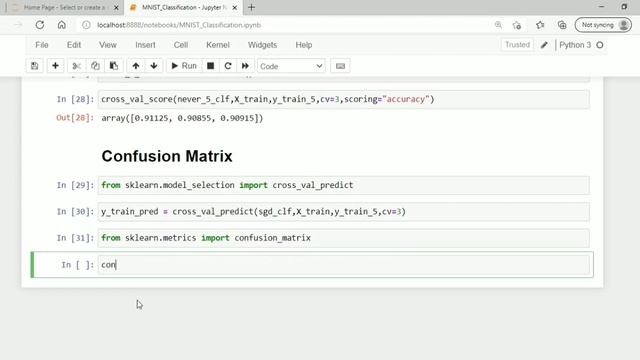Screen dimensions: 640x360
Task: Click the active cell containing 'con'
Action: [344, 264]
